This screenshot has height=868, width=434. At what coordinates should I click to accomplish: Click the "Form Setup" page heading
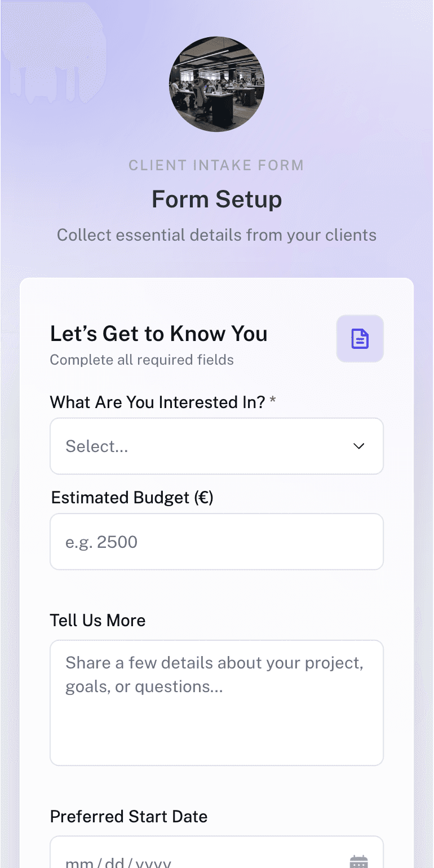[217, 200]
